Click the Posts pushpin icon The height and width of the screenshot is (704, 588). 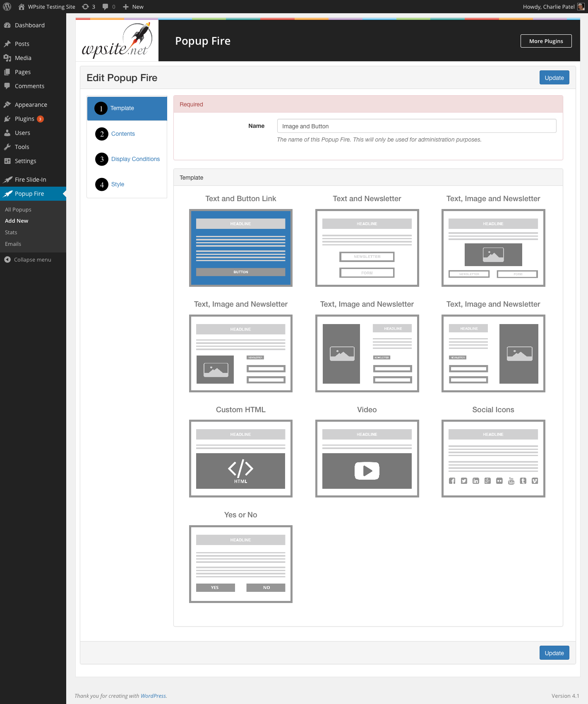[7, 44]
